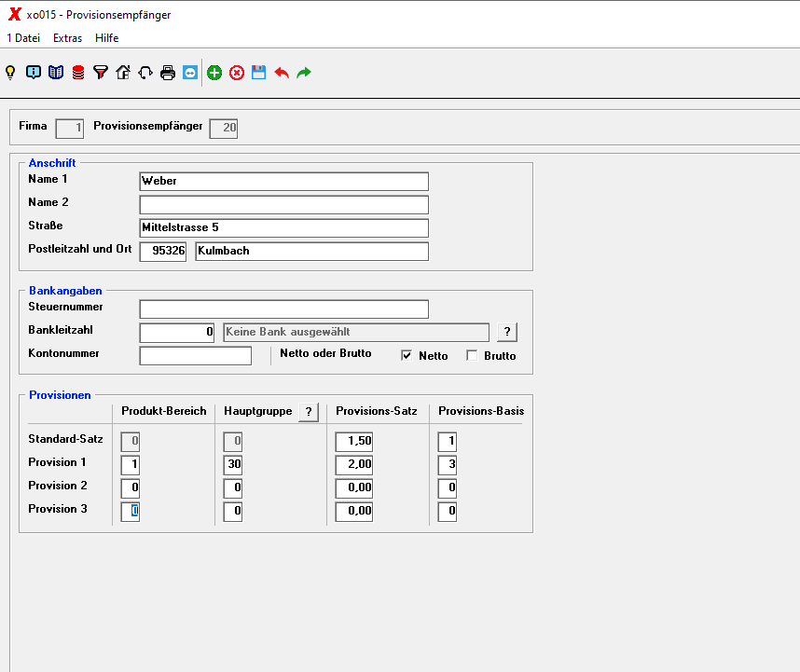Click the Keine Bank ausgewählt field
Image resolution: width=800 pixels, height=672 pixels.
pyautogui.click(x=356, y=333)
